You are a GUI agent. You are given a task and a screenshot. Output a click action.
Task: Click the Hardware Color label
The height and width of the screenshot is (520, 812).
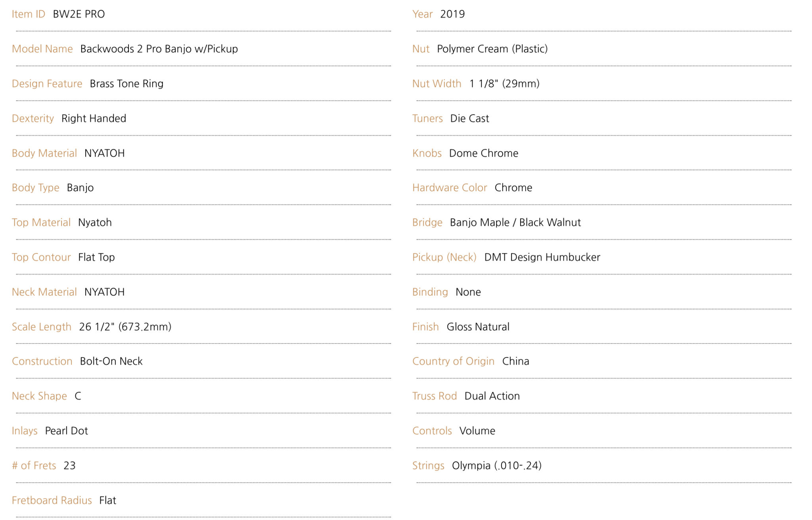click(x=450, y=188)
